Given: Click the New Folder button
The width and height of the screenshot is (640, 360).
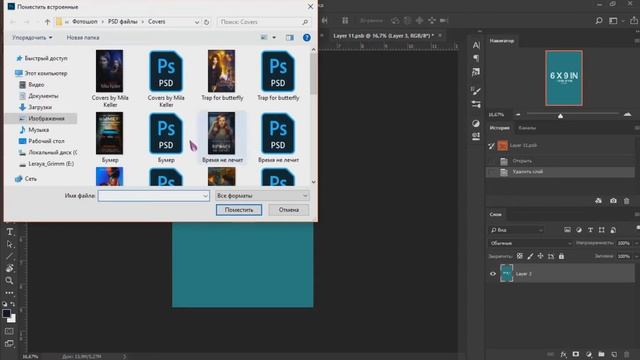Looking at the screenshot, I should (x=83, y=38).
